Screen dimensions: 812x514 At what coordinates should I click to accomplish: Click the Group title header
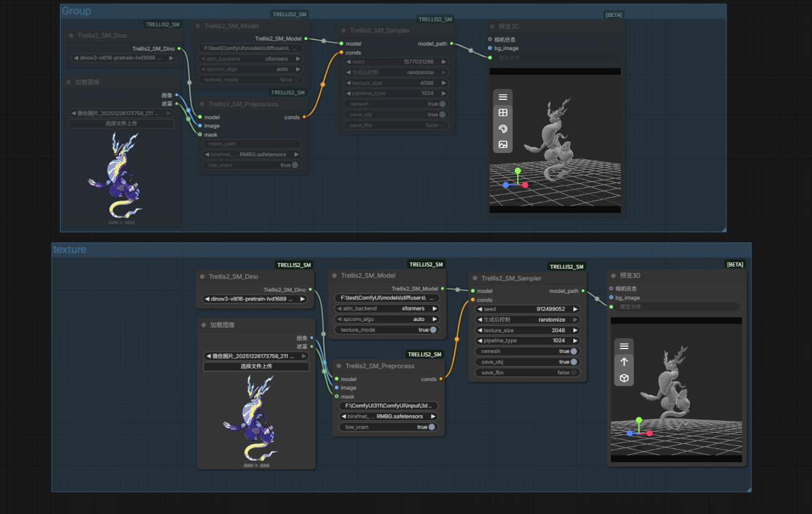coord(76,11)
